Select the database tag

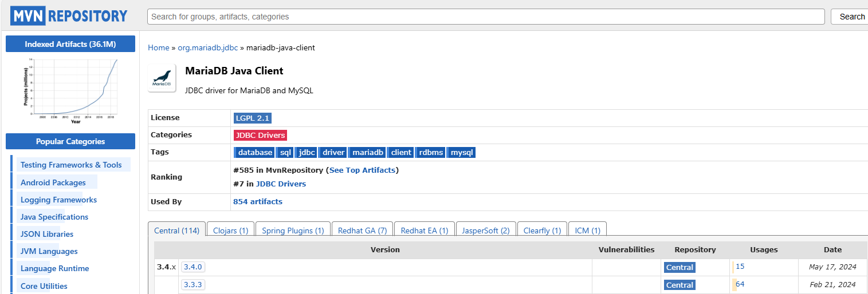point(254,152)
